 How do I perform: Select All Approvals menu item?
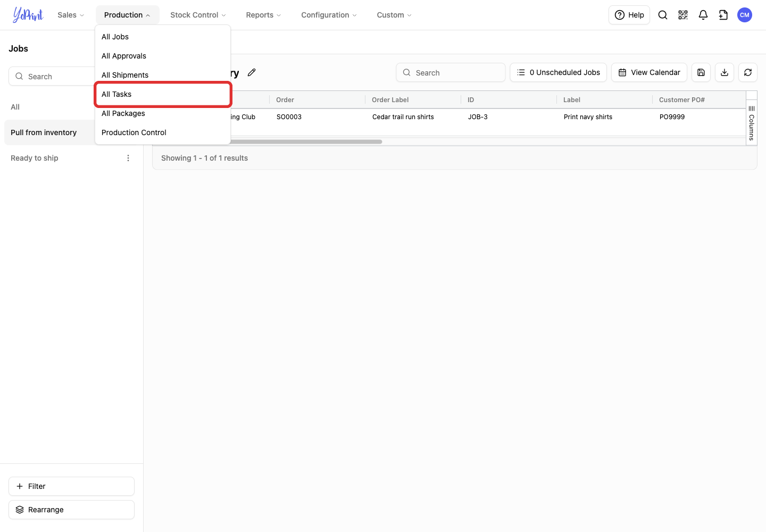[x=163, y=56]
